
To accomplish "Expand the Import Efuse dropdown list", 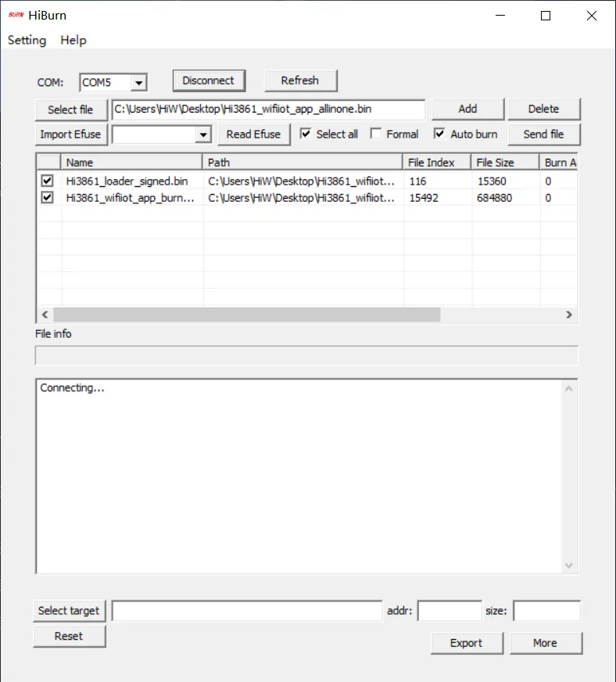I will click(x=203, y=135).
